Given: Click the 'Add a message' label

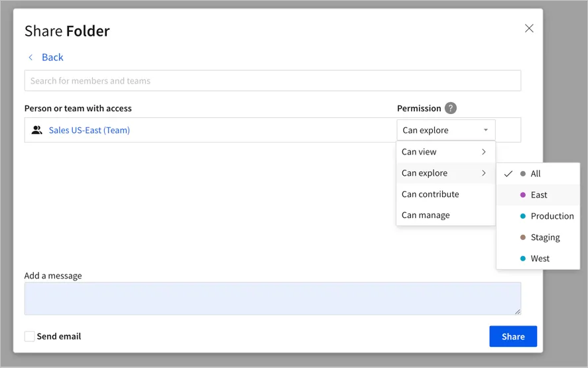Looking at the screenshot, I should (53, 276).
